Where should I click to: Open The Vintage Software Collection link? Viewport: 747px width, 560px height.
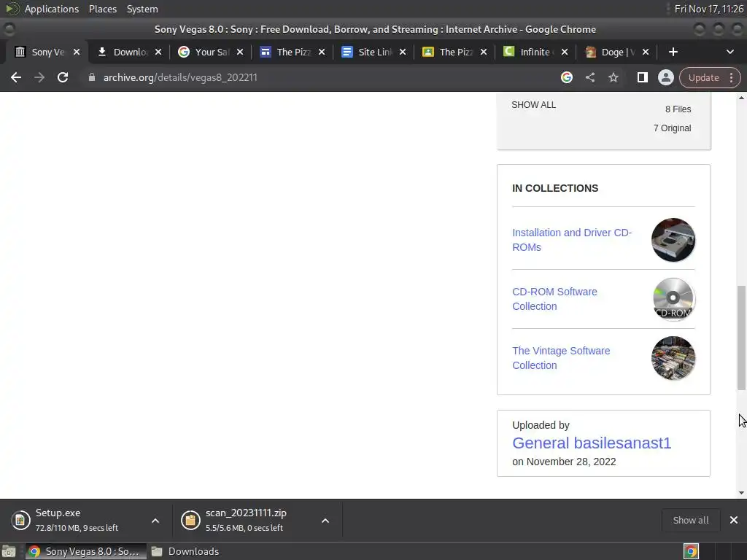tap(561, 357)
